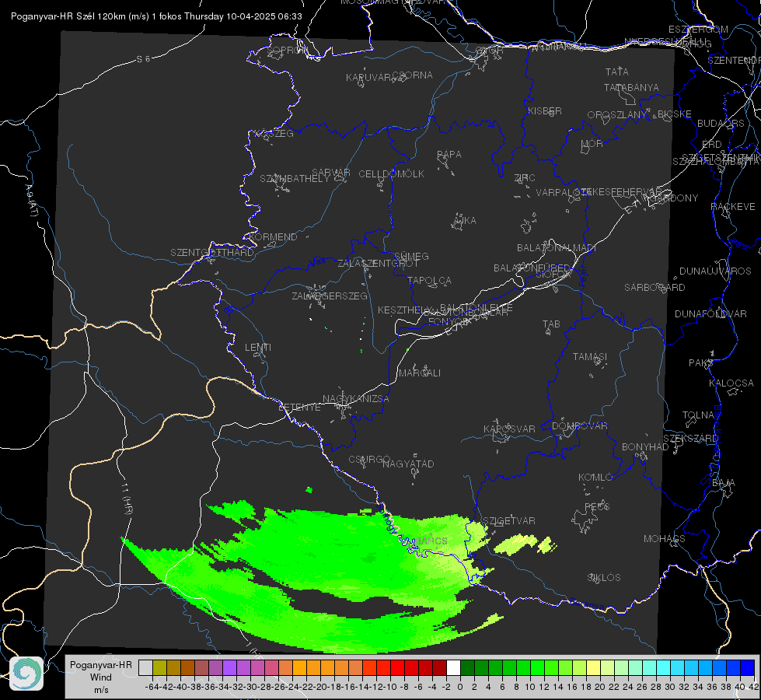Image resolution: width=761 pixels, height=700 pixels.
Task: Click the LETENYE city label
Action: pyautogui.click(x=299, y=408)
